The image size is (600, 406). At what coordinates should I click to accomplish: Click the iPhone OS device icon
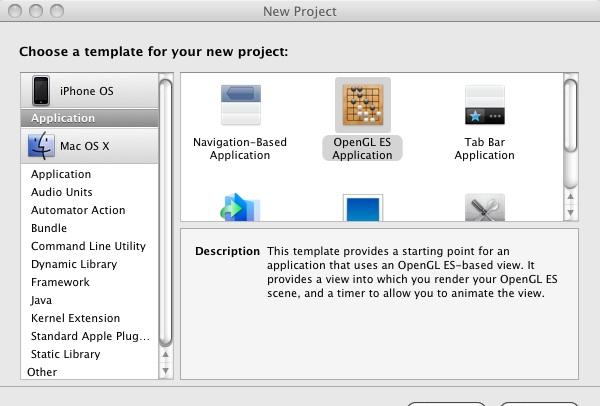[41, 91]
